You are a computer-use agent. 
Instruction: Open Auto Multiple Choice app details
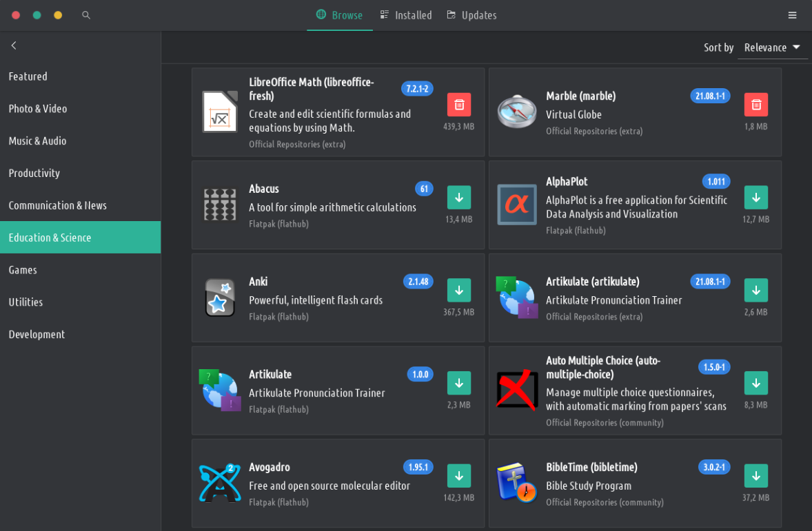click(603, 367)
